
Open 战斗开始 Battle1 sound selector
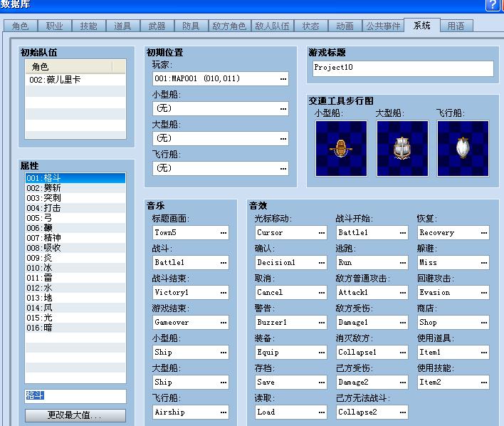tap(403, 233)
